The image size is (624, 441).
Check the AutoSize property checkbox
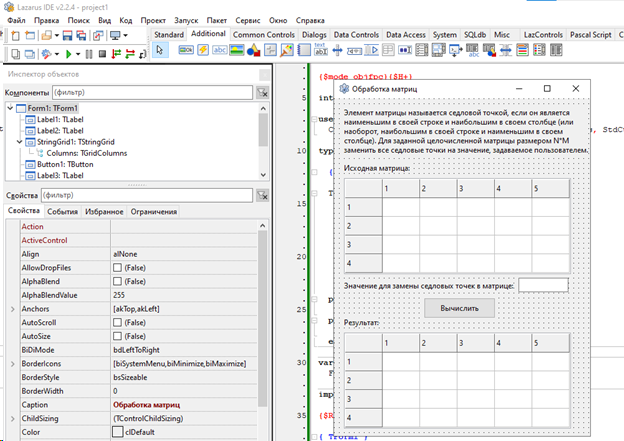(x=118, y=338)
